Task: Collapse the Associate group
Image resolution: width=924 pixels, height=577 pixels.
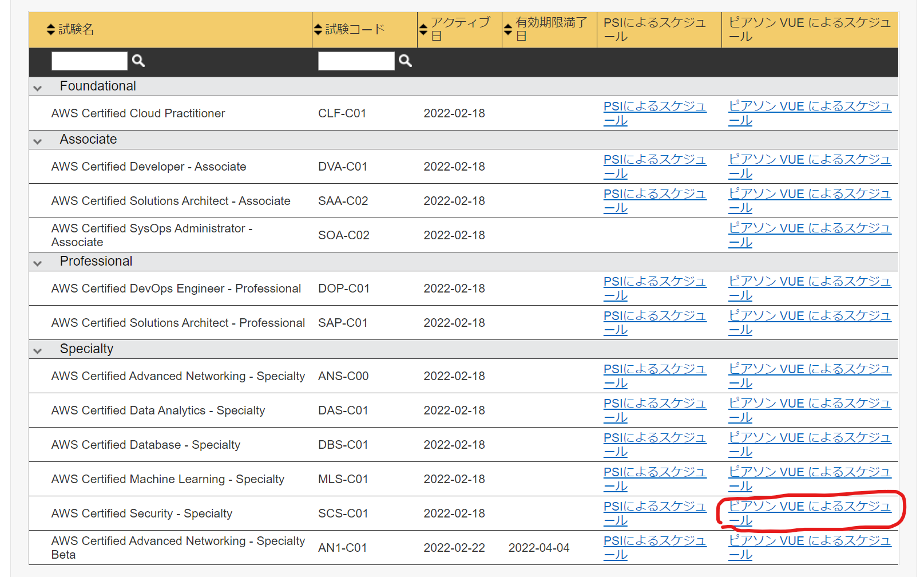Action: click(38, 141)
